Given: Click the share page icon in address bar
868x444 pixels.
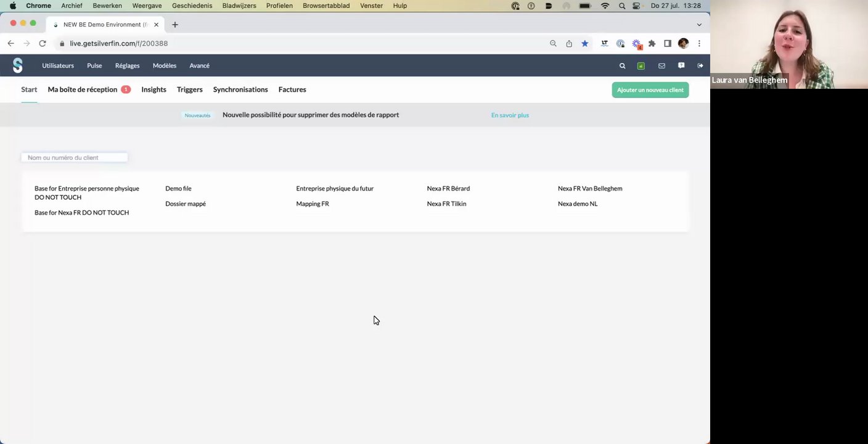Looking at the screenshot, I should pyautogui.click(x=569, y=43).
